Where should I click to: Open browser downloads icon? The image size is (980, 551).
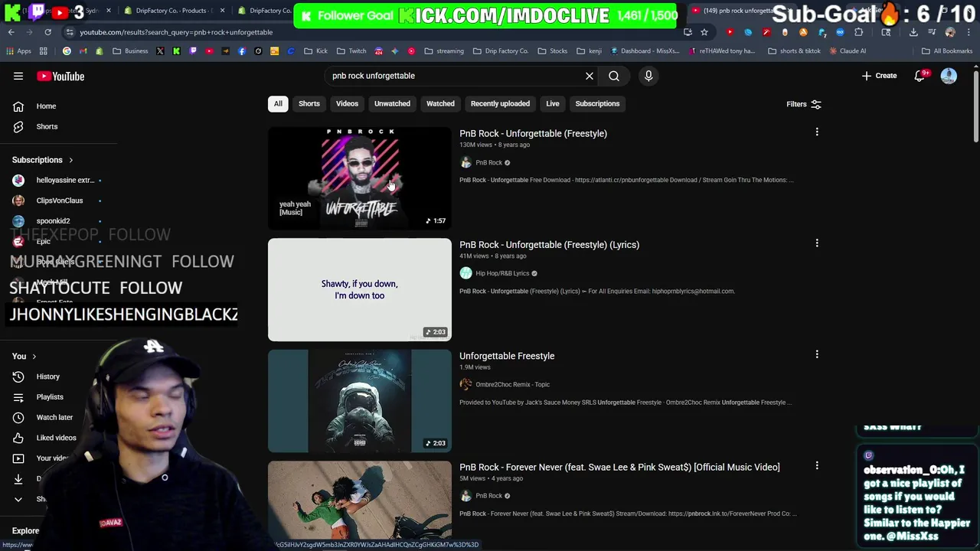coord(913,32)
